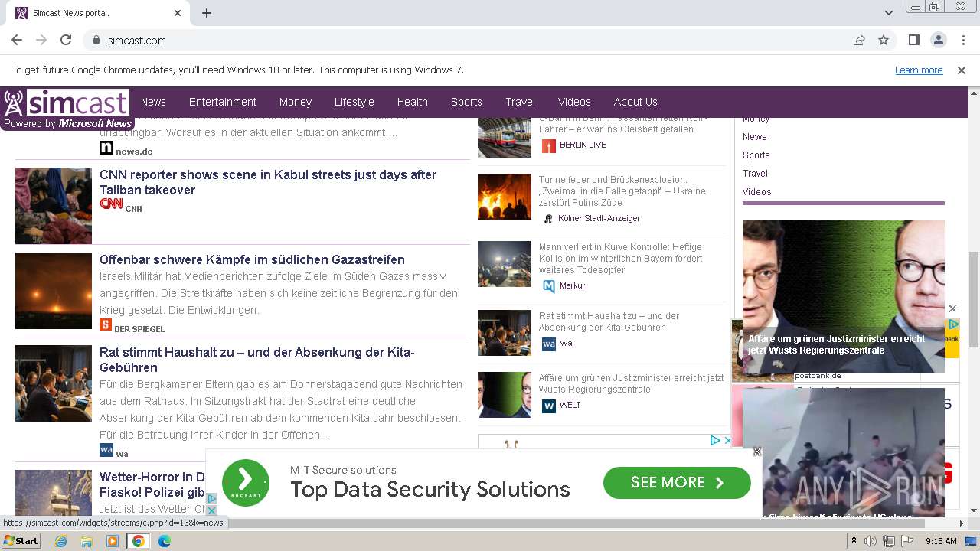
Task: Open the File Explorer taskbar icon
Action: click(87, 541)
